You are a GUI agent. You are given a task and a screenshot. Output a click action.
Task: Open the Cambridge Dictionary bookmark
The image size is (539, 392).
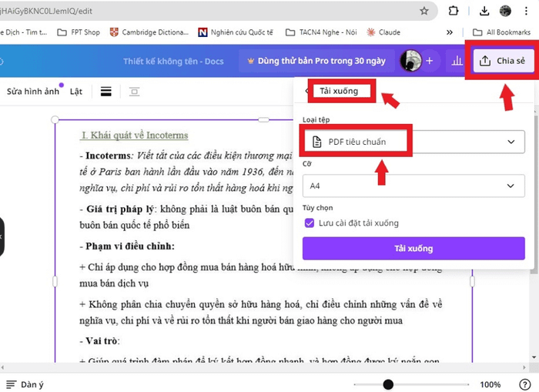click(149, 32)
